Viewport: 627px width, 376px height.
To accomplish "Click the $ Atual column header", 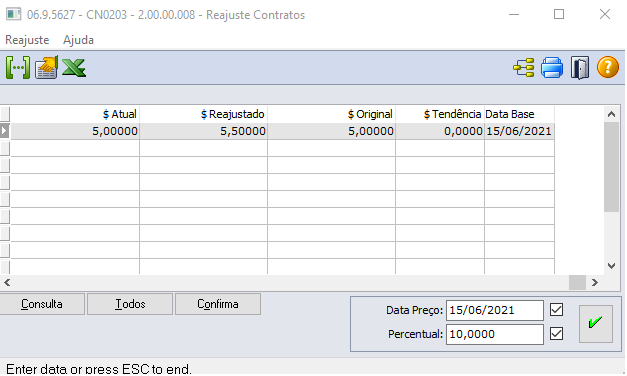I will 75,114.
